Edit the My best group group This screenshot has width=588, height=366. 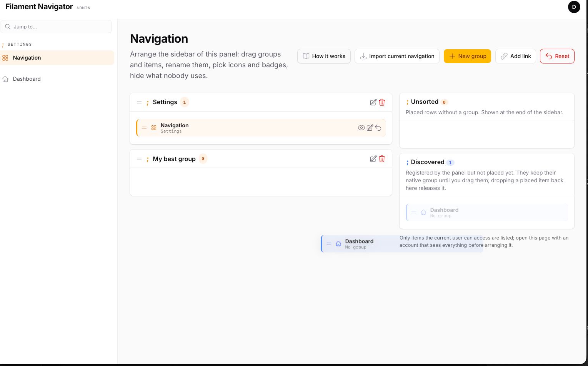373,159
